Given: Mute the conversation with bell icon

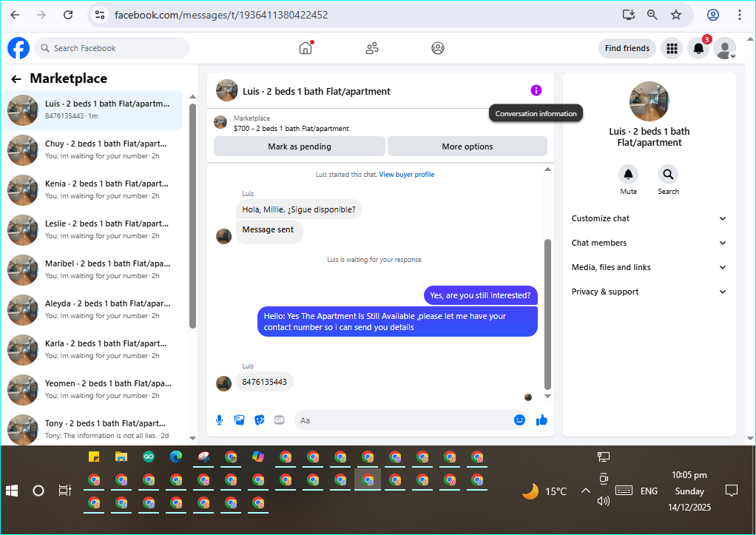Looking at the screenshot, I should (x=628, y=174).
